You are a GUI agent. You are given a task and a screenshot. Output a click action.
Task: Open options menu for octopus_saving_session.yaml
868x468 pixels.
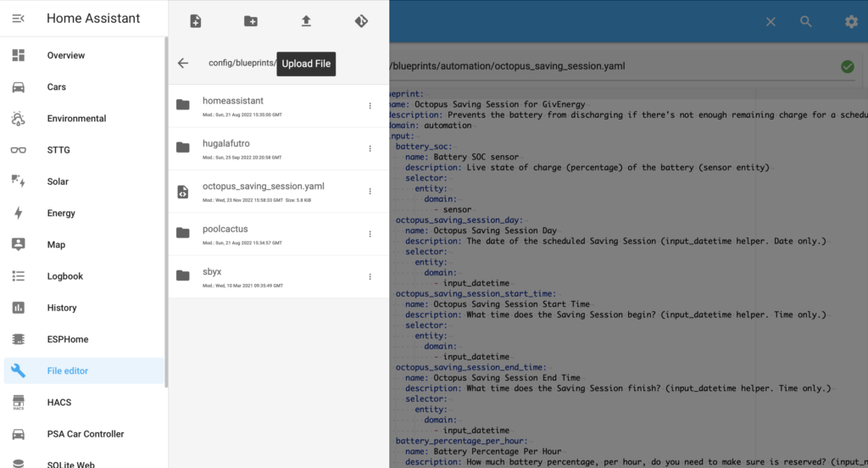[x=370, y=191]
